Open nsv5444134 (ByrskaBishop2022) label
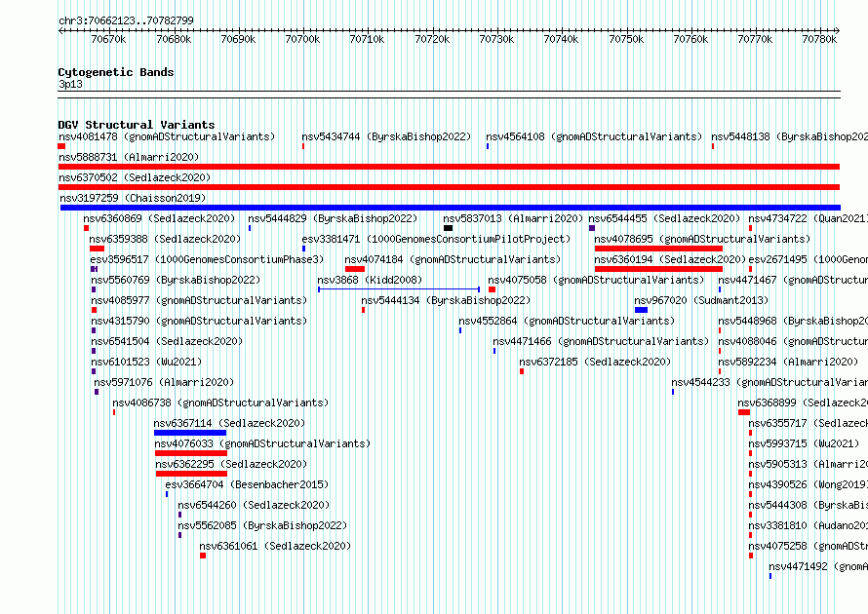The image size is (868, 614). coord(446,300)
